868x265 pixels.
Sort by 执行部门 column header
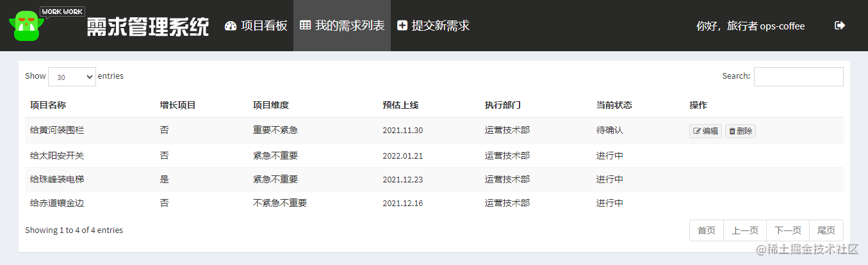point(503,105)
